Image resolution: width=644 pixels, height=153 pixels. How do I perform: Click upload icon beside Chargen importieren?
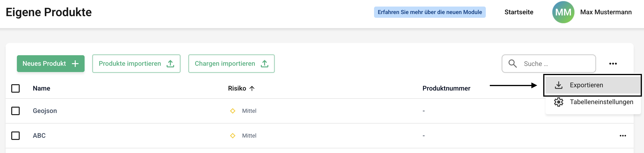pos(265,64)
